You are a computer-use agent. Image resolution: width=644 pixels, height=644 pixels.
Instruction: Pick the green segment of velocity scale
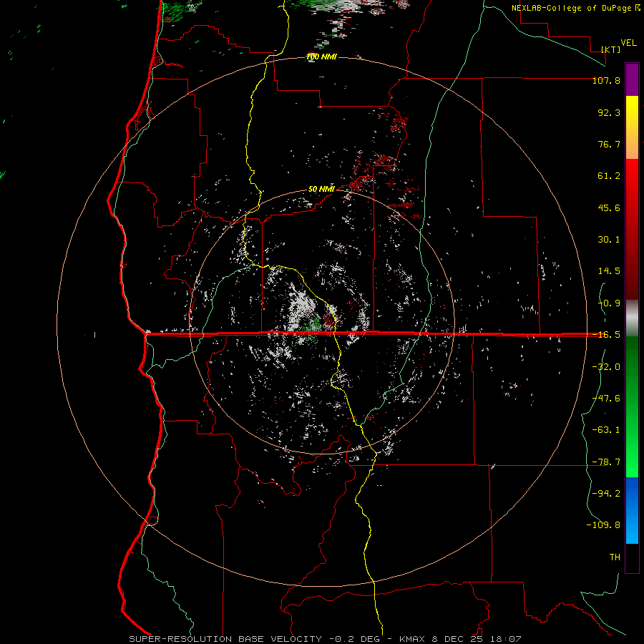(632, 406)
